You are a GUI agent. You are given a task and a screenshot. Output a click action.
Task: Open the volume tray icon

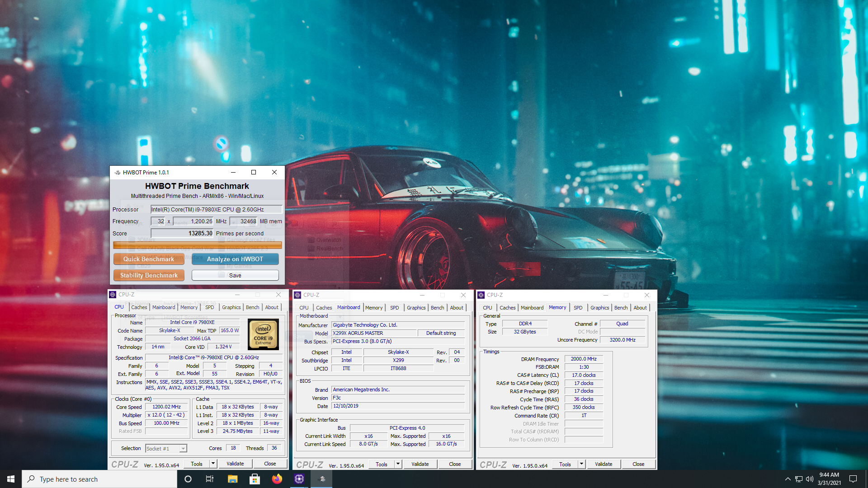pyautogui.click(x=810, y=479)
